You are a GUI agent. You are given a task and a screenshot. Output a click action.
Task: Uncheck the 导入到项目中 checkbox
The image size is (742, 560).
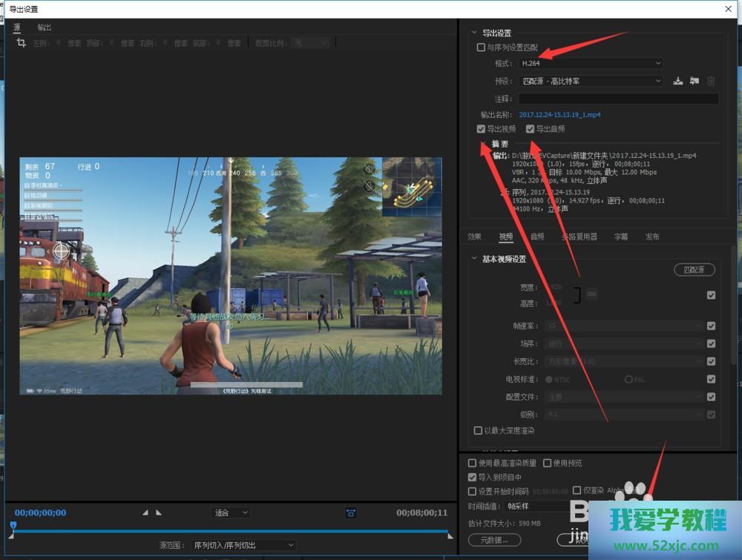pos(473,478)
